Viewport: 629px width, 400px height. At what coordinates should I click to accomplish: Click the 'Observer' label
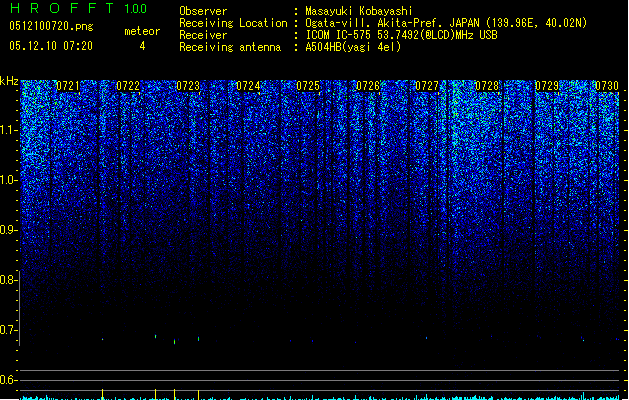[x=203, y=11]
